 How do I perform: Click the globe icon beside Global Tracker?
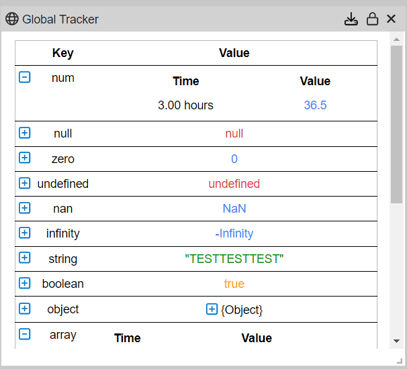click(12, 19)
